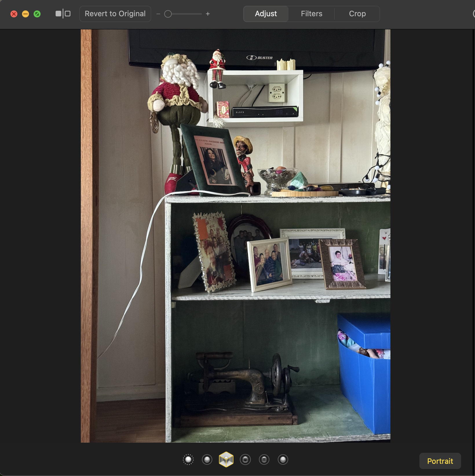This screenshot has width=475, height=476.
Task: Show the photo without adjustments using the compare icon
Action: click(x=63, y=14)
